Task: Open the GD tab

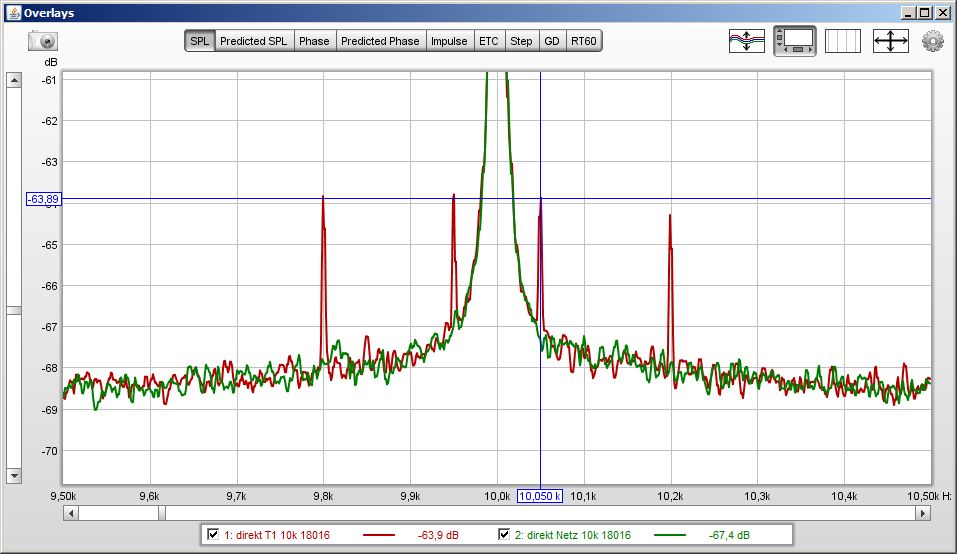Action: pyautogui.click(x=552, y=41)
